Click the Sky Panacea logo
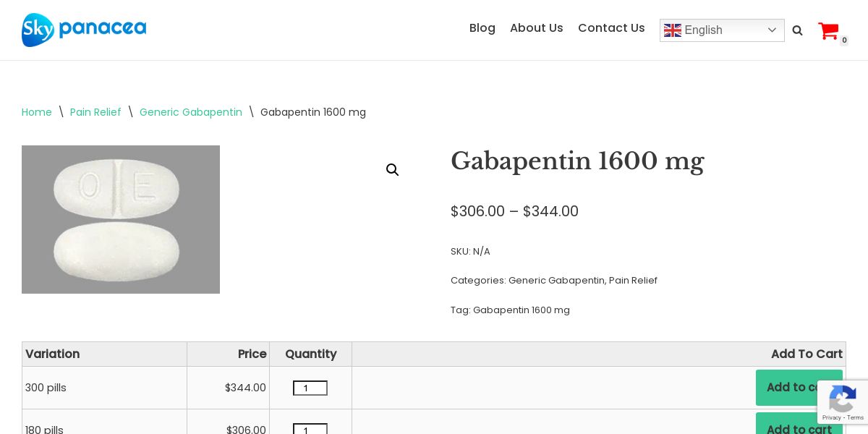The height and width of the screenshot is (434, 868). (x=84, y=30)
